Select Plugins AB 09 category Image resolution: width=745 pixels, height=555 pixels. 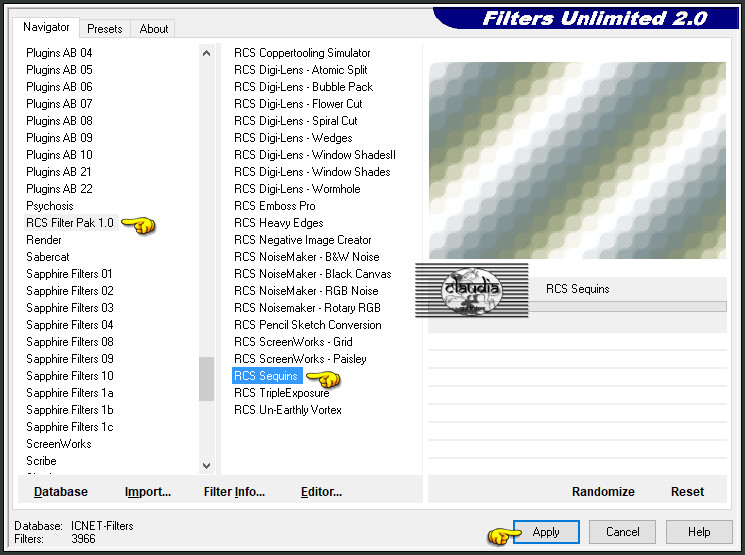(59, 138)
